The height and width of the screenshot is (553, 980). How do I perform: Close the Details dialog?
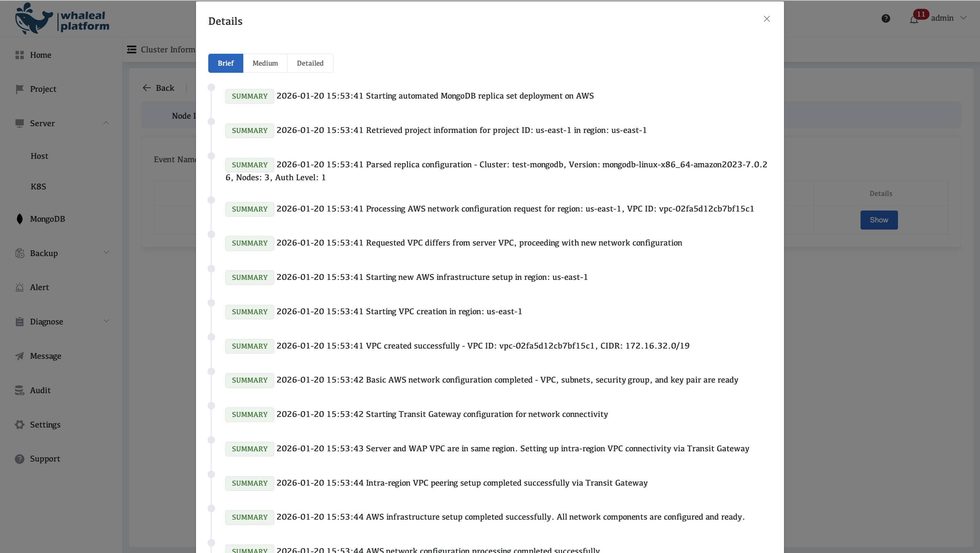click(767, 19)
